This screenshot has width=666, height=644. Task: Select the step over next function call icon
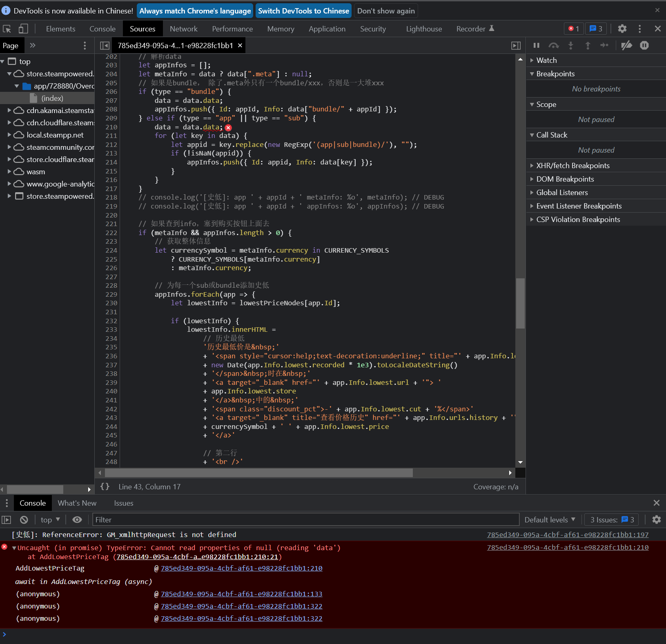click(x=554, y=45)
